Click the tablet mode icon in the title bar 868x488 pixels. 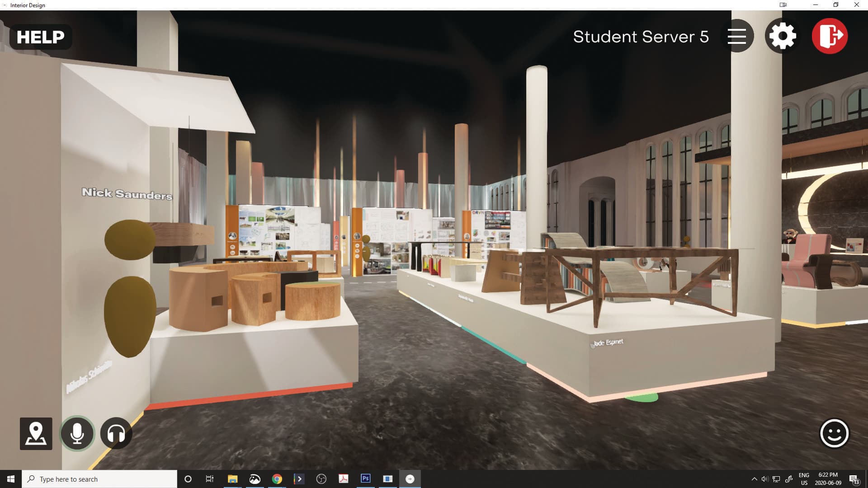(x=783, y=5)
